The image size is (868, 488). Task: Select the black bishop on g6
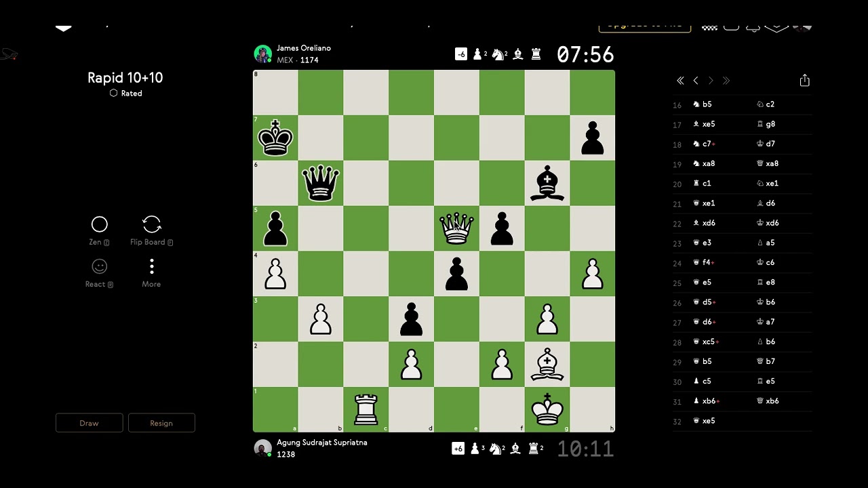[547, 183]
